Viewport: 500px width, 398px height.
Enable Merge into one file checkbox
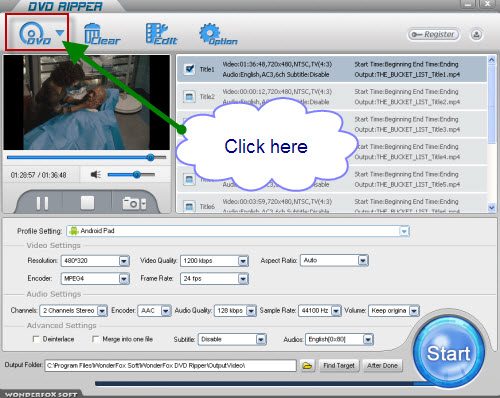pyautogui.click(x=95, y=339)
